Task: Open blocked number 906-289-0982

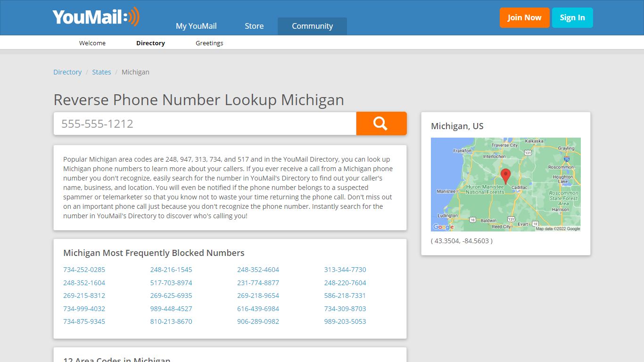Action: tap(258, 321)
